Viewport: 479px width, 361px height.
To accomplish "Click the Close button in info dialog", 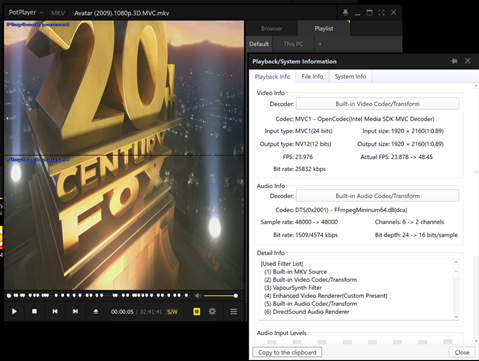I will click(x=462, y=352).
